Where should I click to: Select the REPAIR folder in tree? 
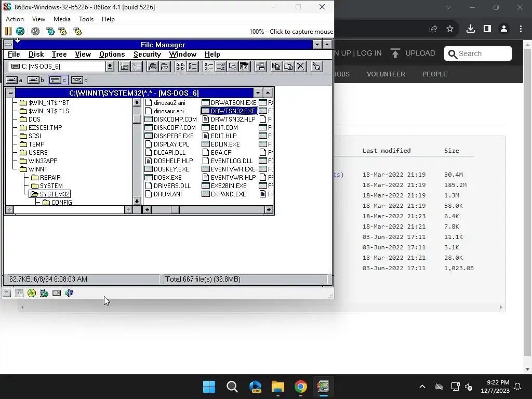pyautogui.click(x=46, y=178)
